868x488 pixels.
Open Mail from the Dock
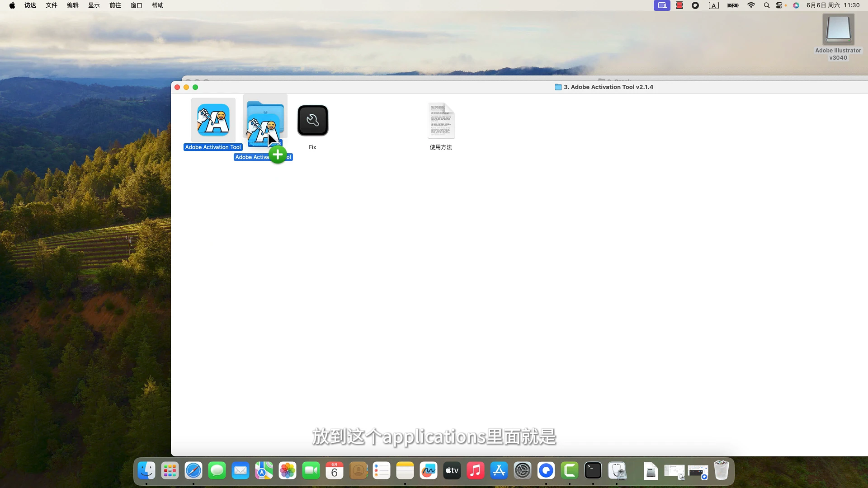point(241,471)
